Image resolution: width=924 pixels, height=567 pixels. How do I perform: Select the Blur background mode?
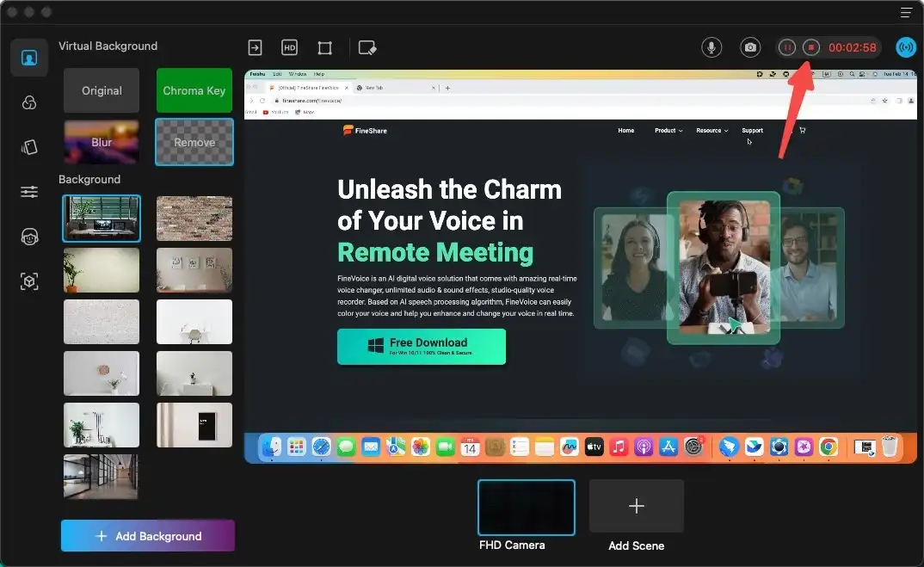(102, 142)
